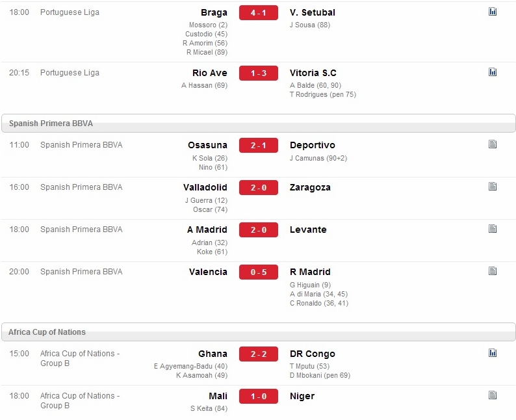This screenshot has width=516, height=420.
Task: Click the 2 - 2 Ghana score button
Action: point(259,354)
